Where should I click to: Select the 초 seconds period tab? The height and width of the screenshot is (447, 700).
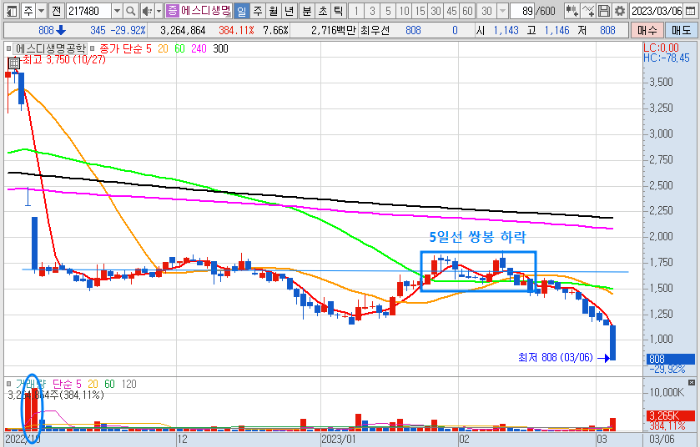point(323,10)
